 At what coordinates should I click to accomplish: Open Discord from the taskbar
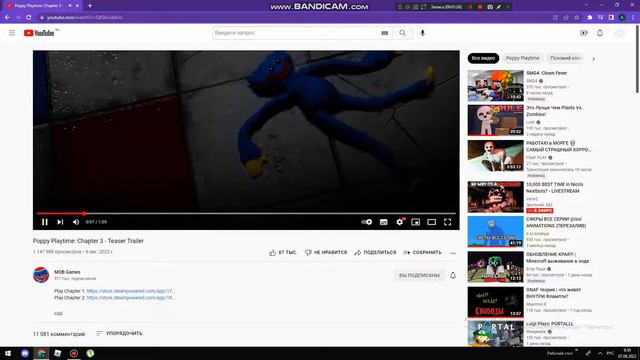coord(25,353)
